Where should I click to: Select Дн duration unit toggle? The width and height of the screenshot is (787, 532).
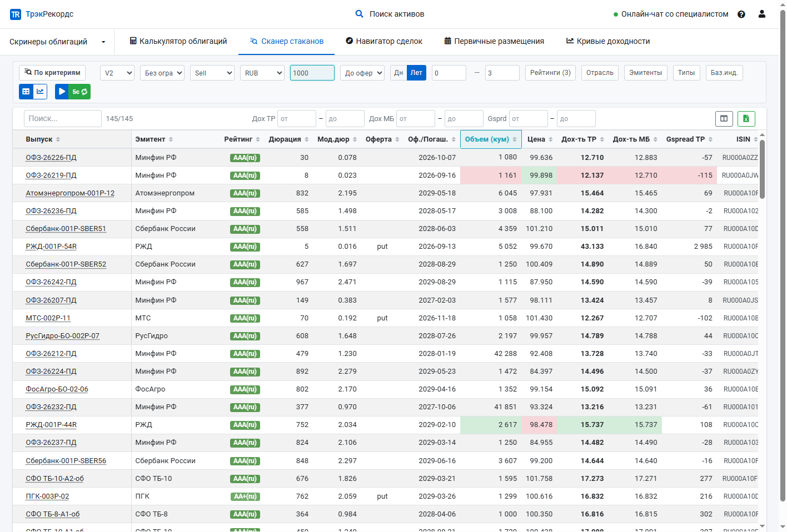399,73
